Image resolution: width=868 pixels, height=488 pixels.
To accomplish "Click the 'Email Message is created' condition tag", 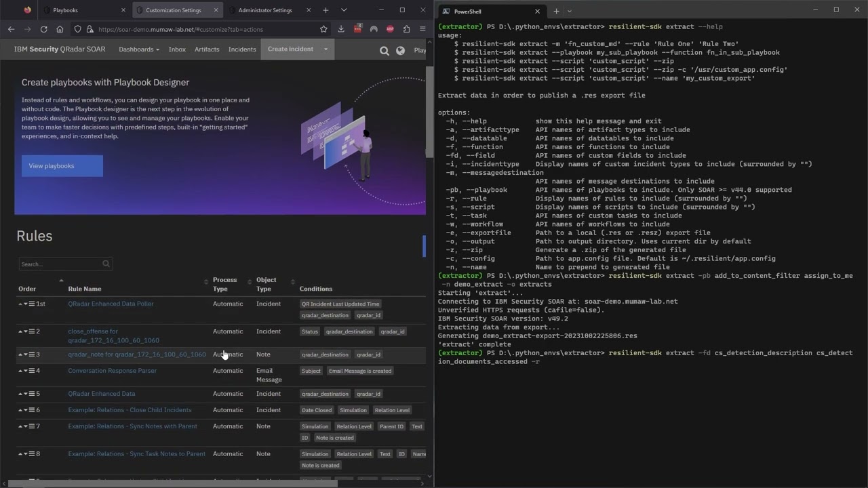I will 360,371.
